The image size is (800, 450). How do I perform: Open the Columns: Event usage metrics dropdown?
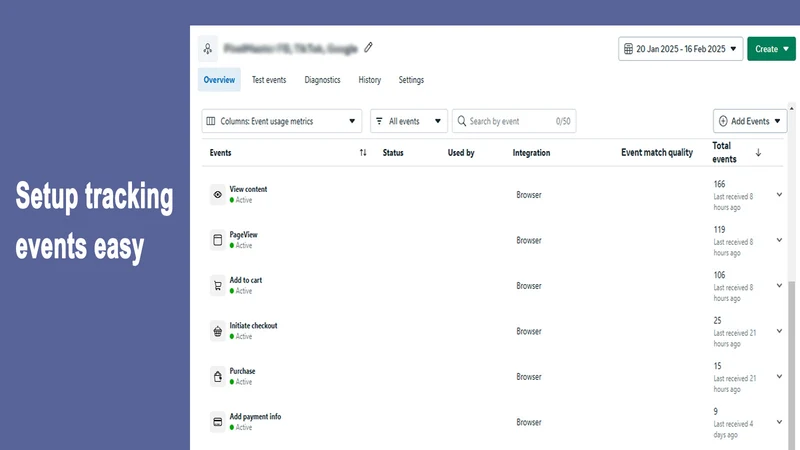(x=282, y=121)
